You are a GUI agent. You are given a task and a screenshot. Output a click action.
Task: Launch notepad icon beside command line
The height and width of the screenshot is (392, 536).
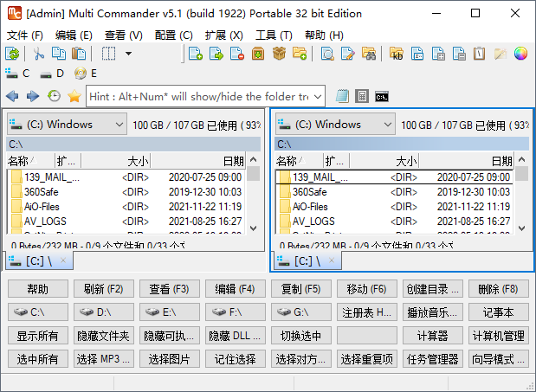tap(342, 97)
